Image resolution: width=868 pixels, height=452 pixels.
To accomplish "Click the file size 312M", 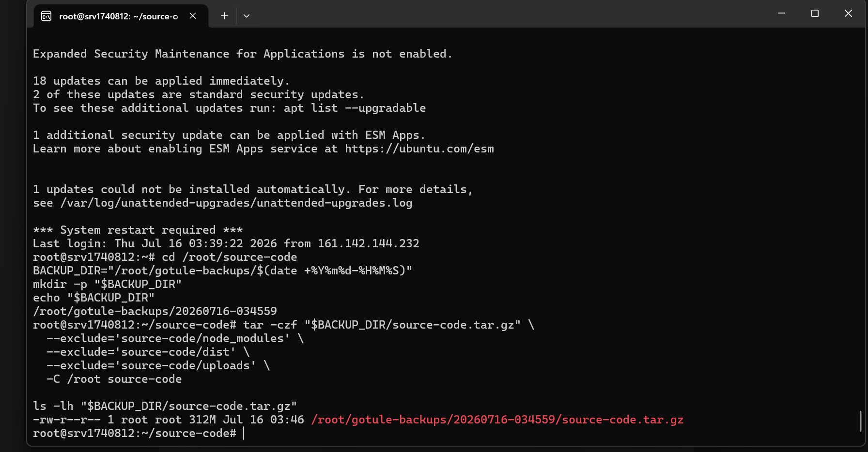I will click(202, 420).
